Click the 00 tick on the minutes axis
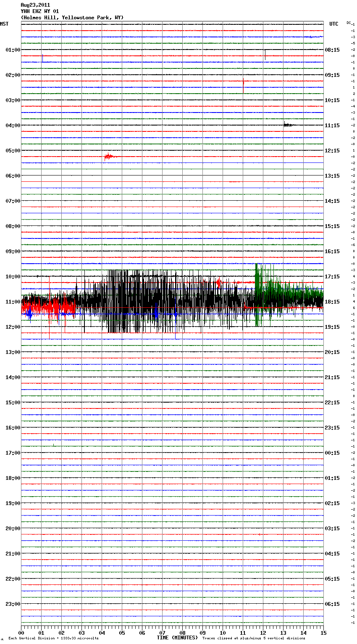This screenshot has width=357, height=644. coord(21,633)
